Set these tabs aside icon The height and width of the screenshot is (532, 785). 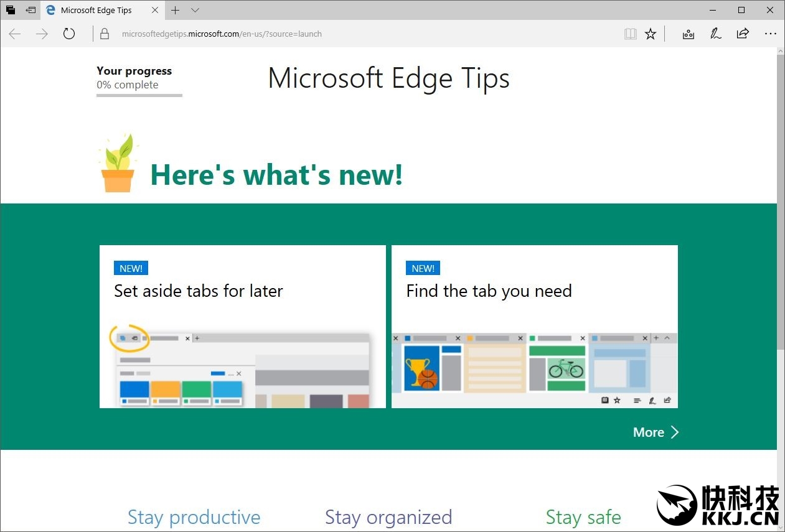(31, 10)
